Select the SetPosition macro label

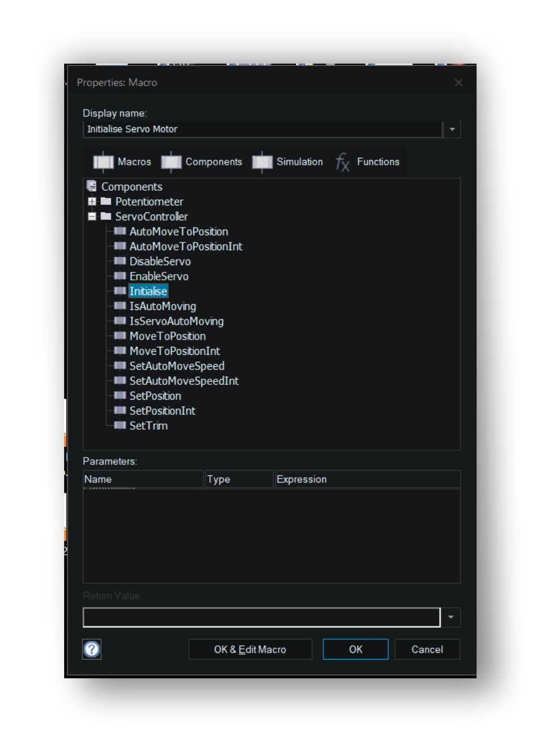click(155, 396)
